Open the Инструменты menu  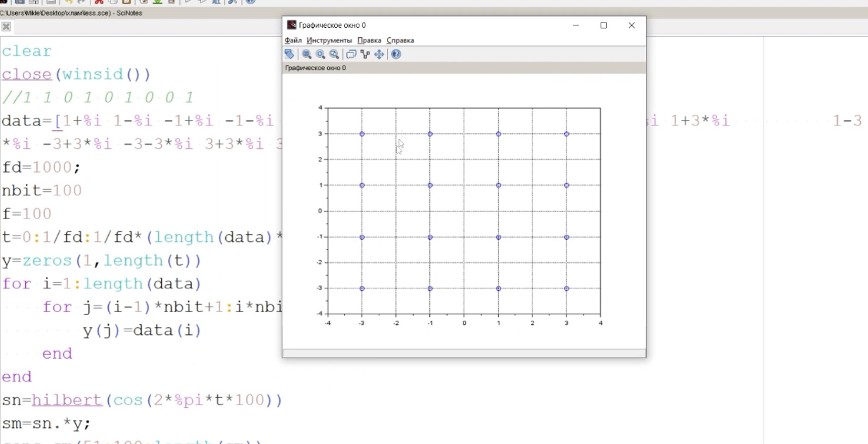[x=329, y=41]
